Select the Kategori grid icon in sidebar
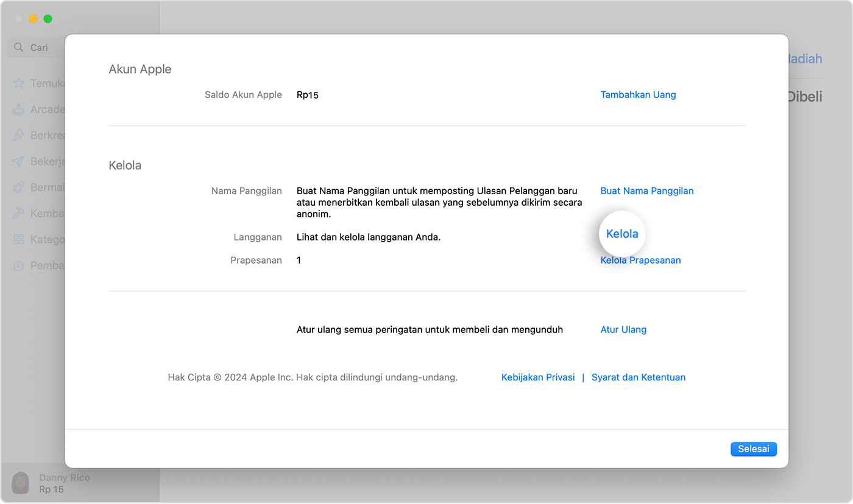The width and height of the screenshot is (853, 504). [19, 240]
